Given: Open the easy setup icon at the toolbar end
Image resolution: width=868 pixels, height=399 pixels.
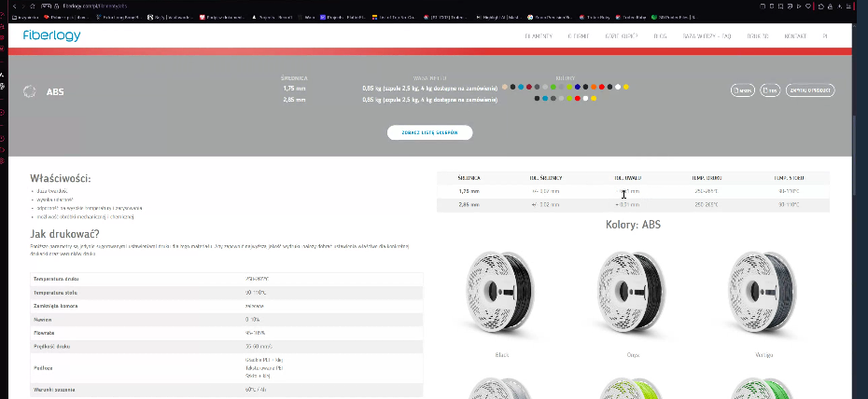Looking at the screenshot, I should [848, 7].
